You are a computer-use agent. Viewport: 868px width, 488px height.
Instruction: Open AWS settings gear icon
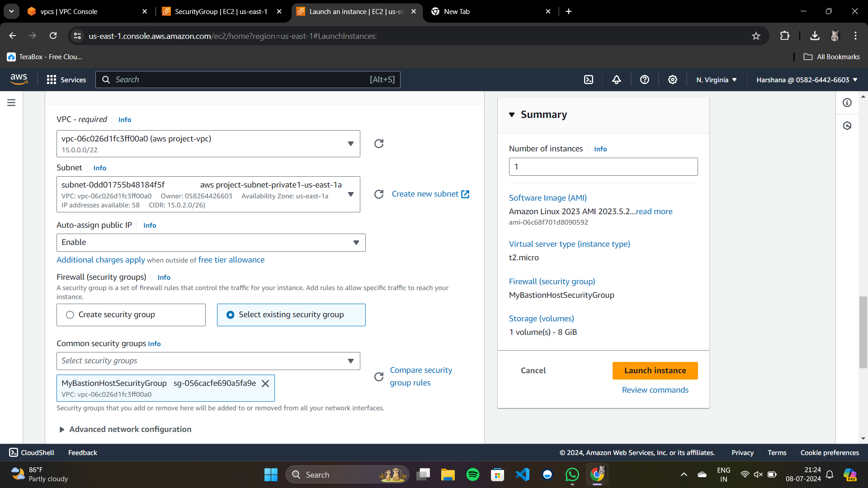pyautogui.click(x=673, y=80)
